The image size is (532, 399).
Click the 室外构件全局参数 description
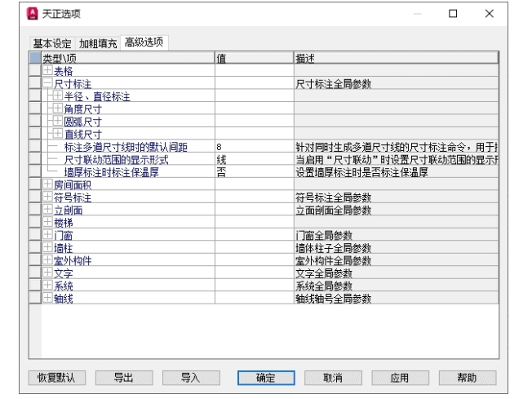point(333,260)
